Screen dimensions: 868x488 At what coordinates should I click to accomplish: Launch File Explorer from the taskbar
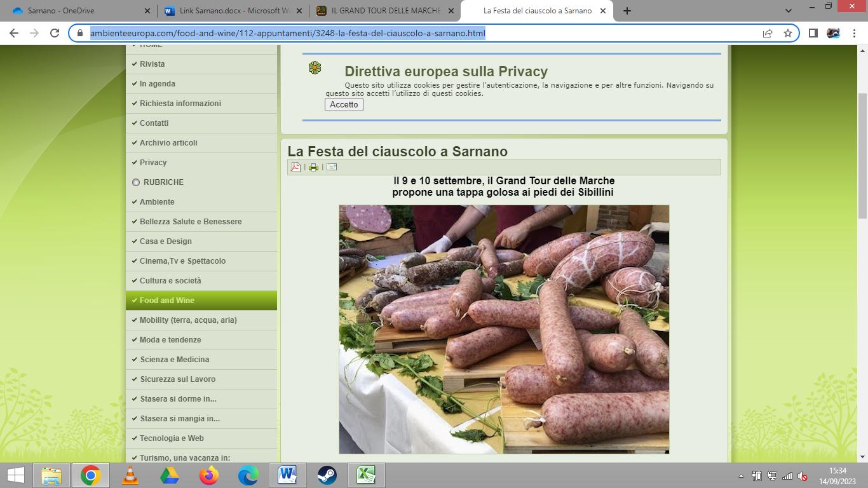[51, 475]
